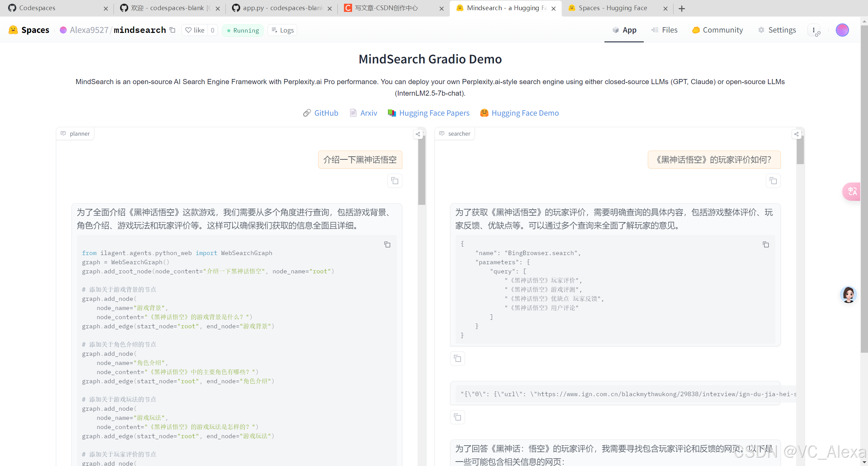Open the Community tab
The height and width of the screenshot is (466, 868).
[x=717, y=30]
